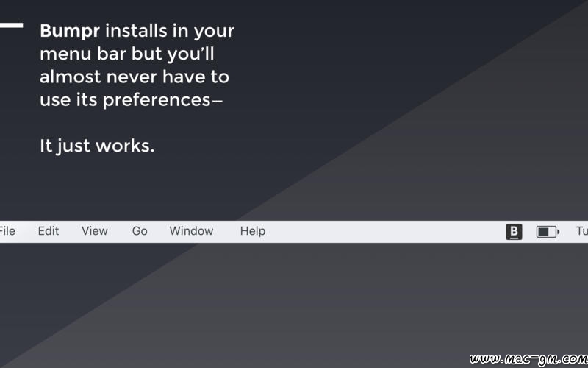Open the Help menu

tap(253, 231)
